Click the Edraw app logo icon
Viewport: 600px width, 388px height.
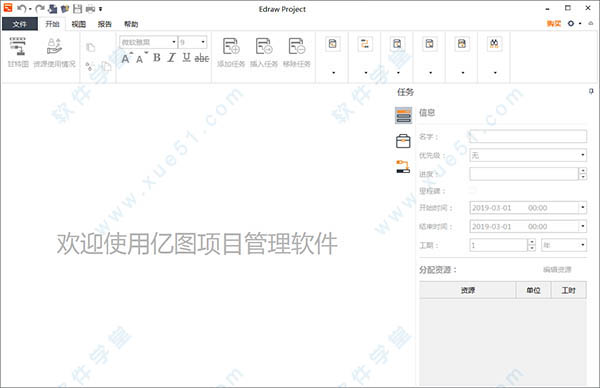[x=8, y=8]
